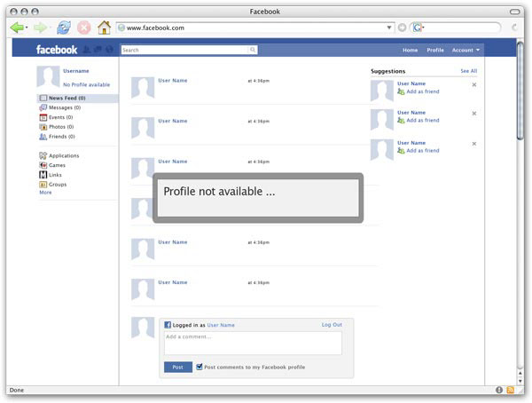Click the red stop loading icon
532x403 pixels.
84,28
